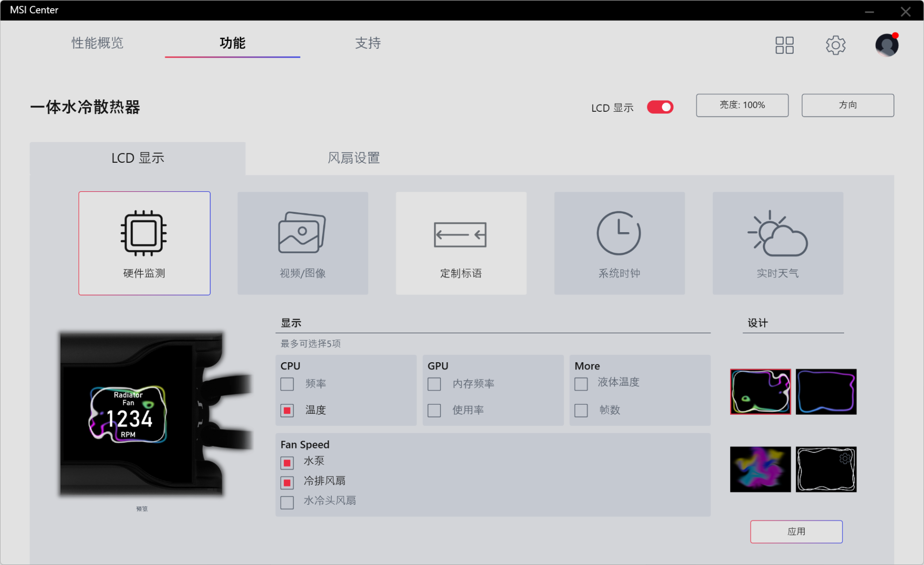Image resolution: width=924 pixels, height=565 pixels.
Task: Click the 亮度: 100% button
Action: point(742,105)
